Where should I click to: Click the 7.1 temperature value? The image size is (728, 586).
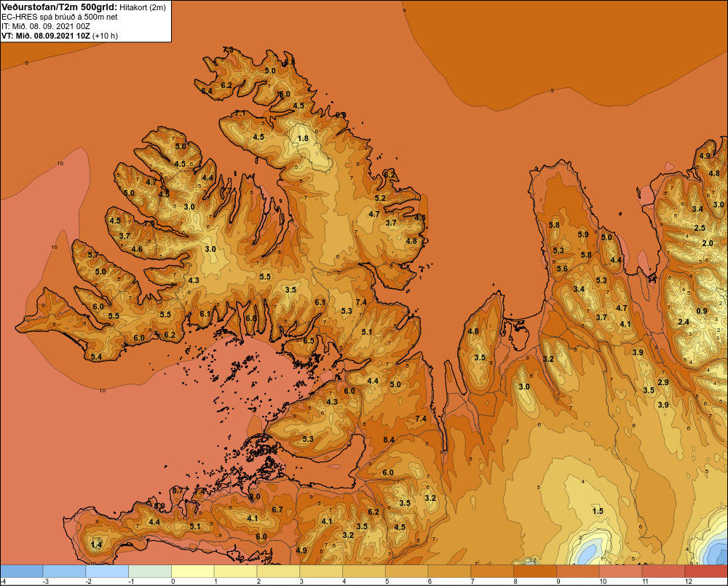click(x=240, y=114)
